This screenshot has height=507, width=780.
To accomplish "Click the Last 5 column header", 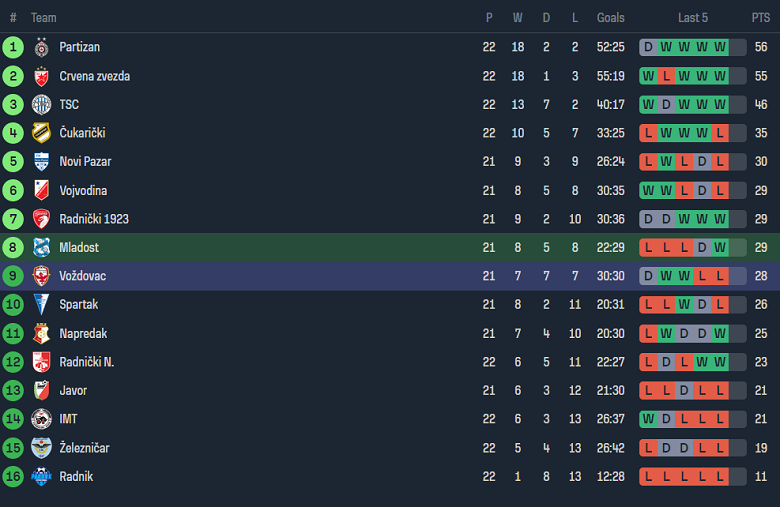I will click(x=693, y=18).
